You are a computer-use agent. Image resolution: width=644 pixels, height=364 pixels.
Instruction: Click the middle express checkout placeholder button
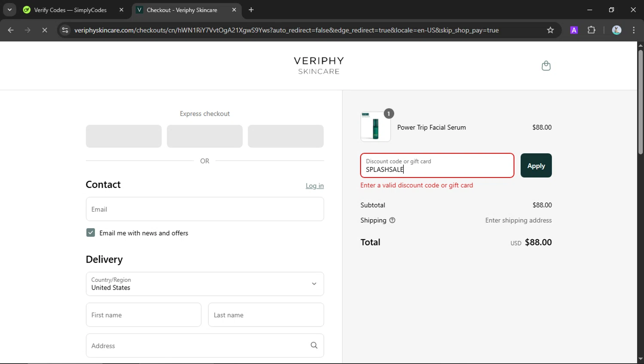[x=205, y=136]
